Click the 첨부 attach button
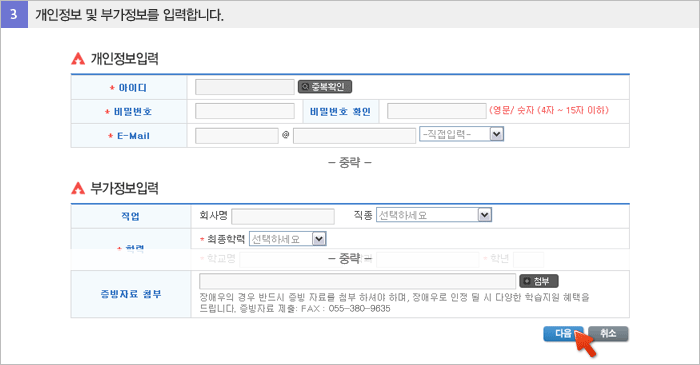This screenshot has height=365, width=700. [x=539, y=281]
